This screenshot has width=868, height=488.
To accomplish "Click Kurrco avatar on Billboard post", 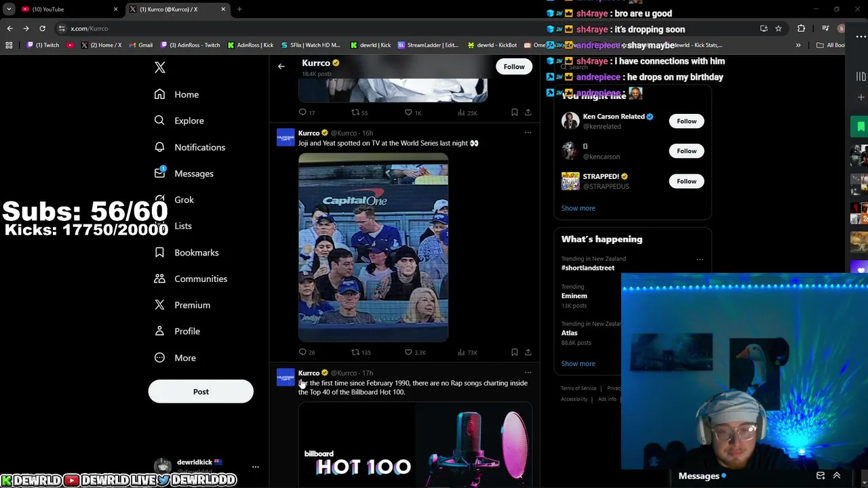I will (285, 378).
